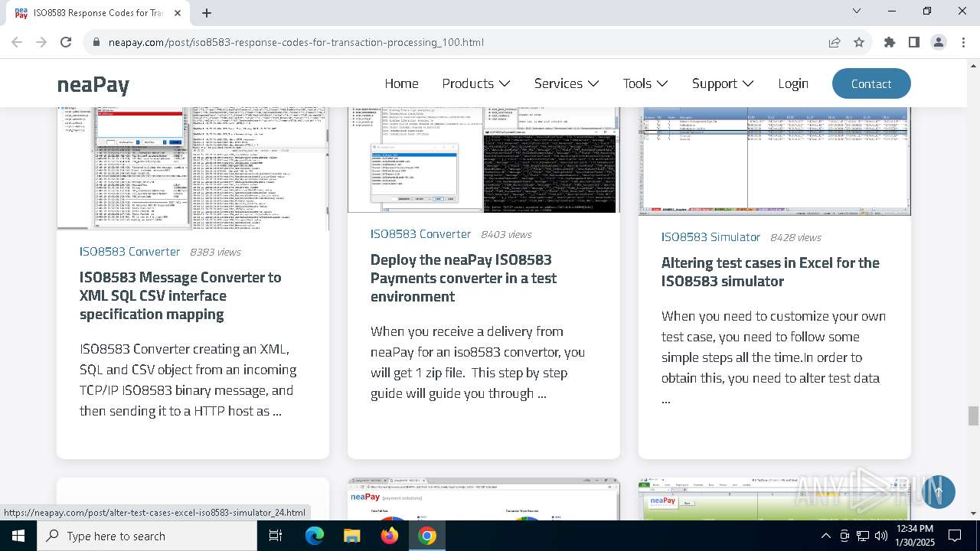Click the 8428 views text

point(795,237)
